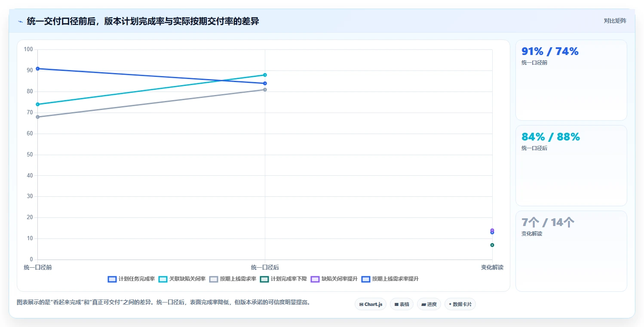Click the 91 data point of 计划任务完成率
This screenshot has width=644, height=327.
click(x=38, y=69)
